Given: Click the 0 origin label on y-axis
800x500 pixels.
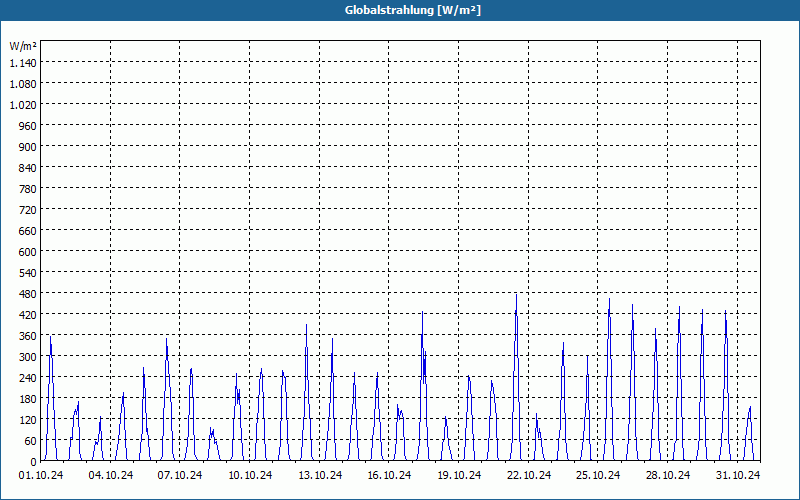Looking at the screenshot, I should click(x=34, y=462).
